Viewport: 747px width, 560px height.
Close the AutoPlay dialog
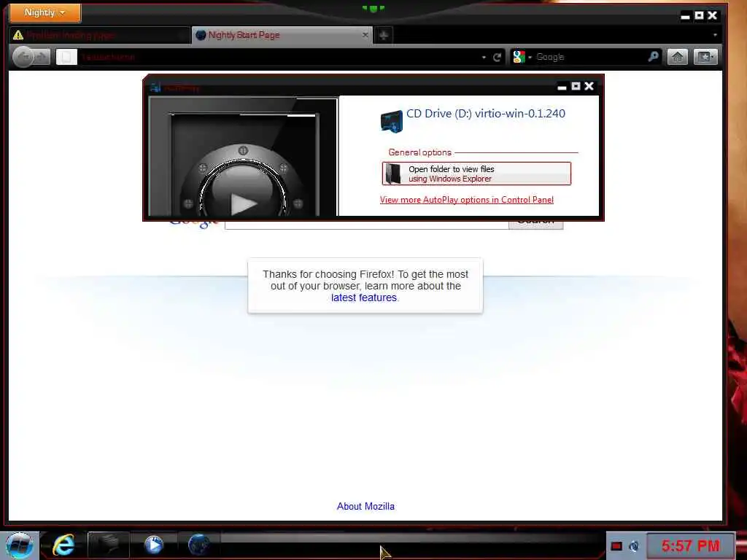click(589, 86)
